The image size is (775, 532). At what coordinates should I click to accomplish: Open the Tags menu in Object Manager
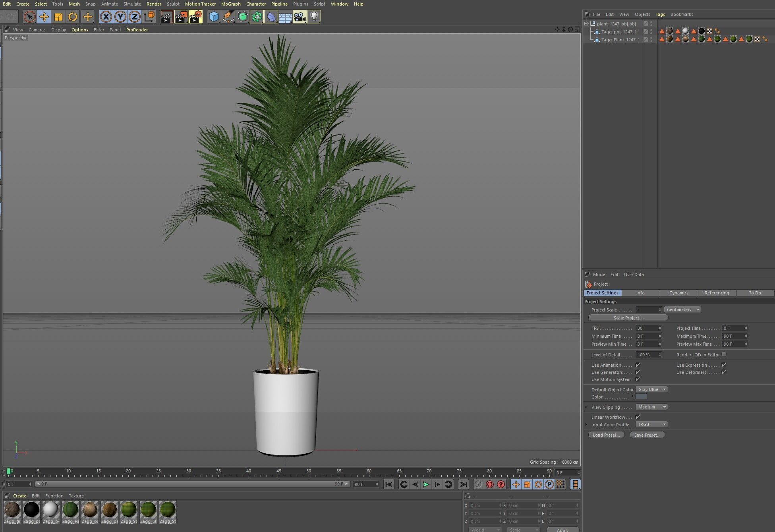(660, 14)
